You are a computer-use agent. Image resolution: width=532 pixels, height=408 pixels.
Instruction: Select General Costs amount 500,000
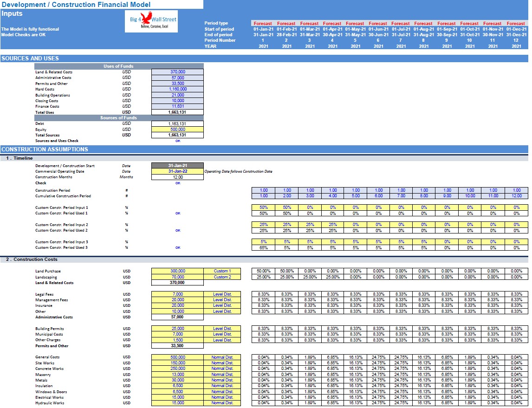(x=177, y=357)
